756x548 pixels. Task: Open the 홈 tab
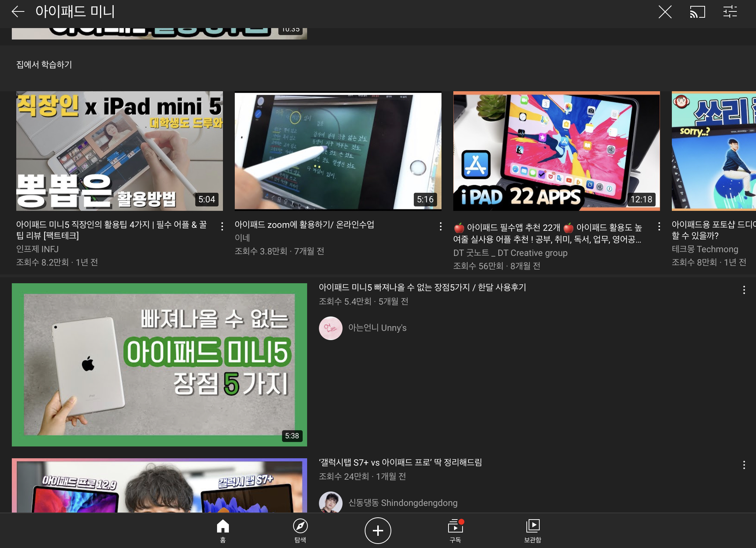(x=223, y=531)
